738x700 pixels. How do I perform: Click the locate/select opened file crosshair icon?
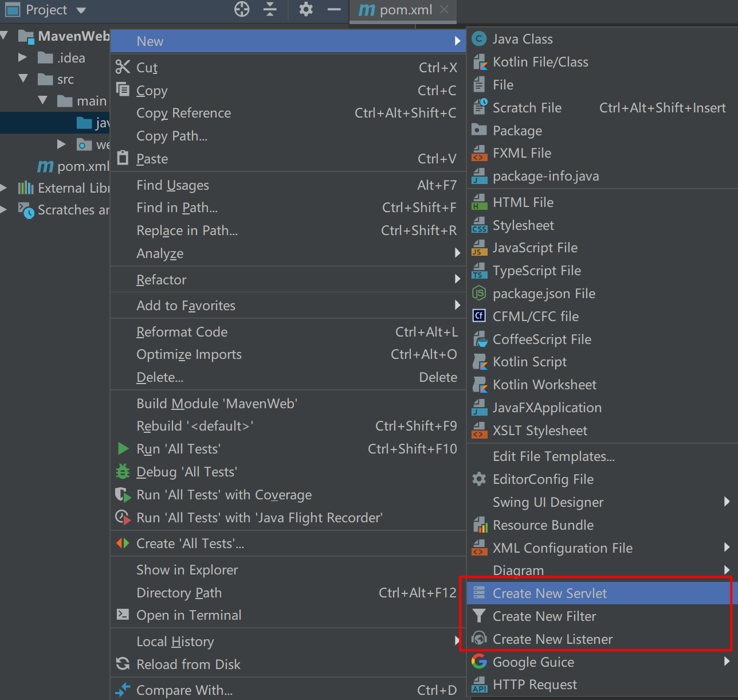242,9
